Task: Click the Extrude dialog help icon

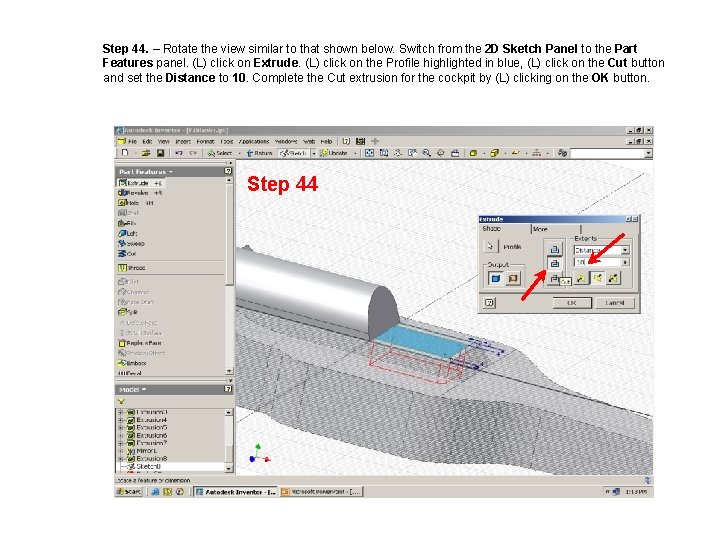Action: 489,303
